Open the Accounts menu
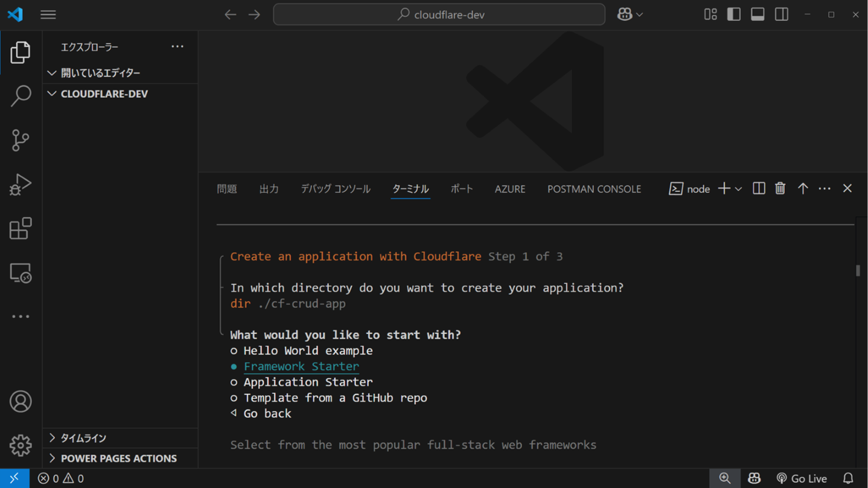This screenshot has height=488, width=868. (21, 401)
